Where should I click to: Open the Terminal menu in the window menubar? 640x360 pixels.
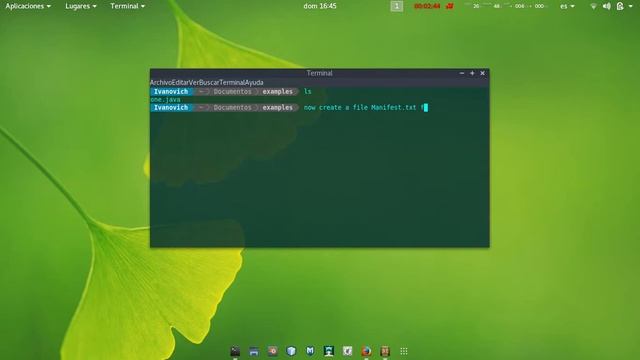click(232, 82)
